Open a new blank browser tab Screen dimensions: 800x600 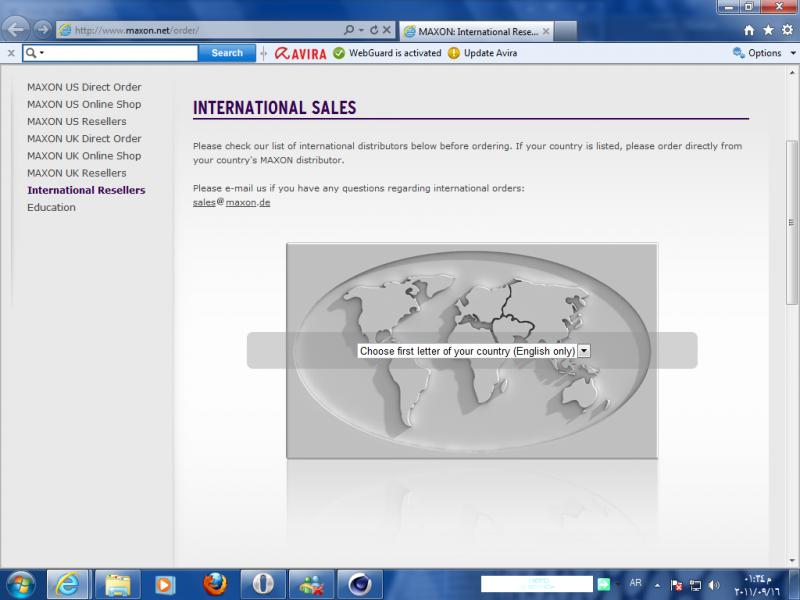tap(565, 32)
